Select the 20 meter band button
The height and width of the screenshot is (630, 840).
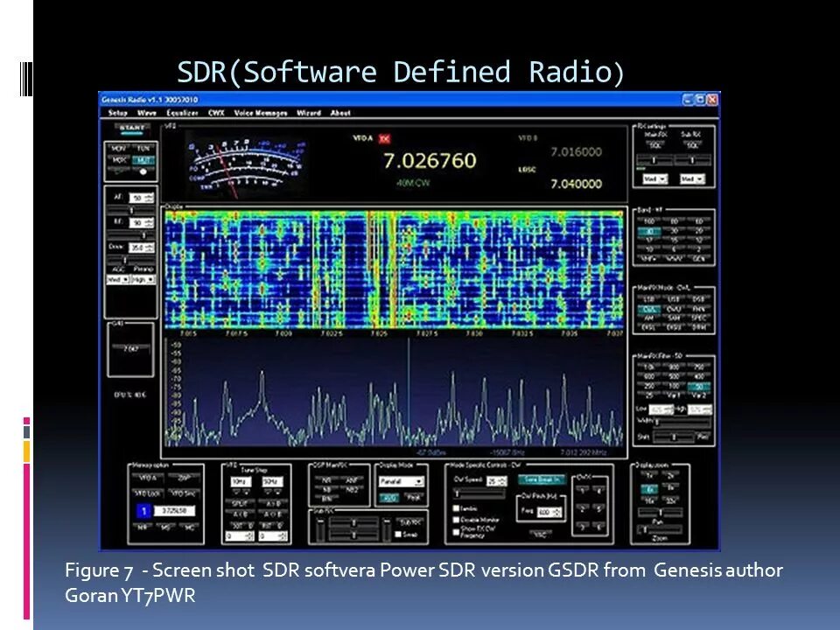[700, 231]
